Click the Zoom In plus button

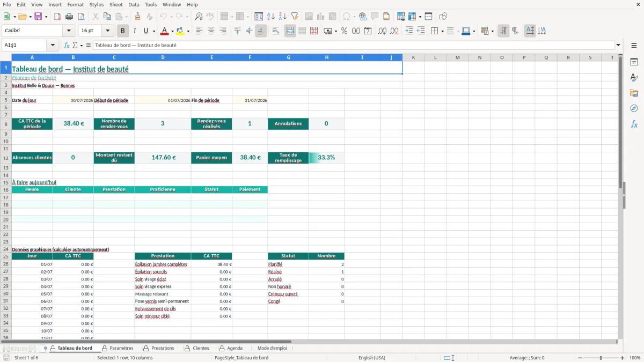[x=623, y=358]
